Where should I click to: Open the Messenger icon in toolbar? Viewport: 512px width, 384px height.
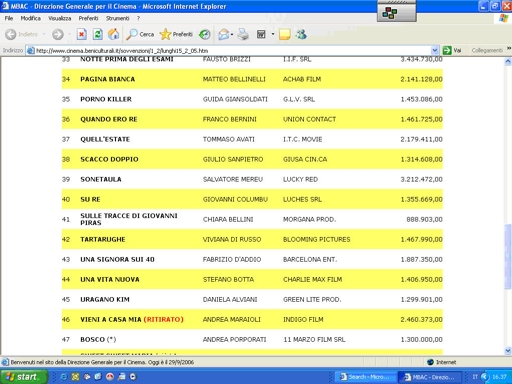click(x=301, y=34)
